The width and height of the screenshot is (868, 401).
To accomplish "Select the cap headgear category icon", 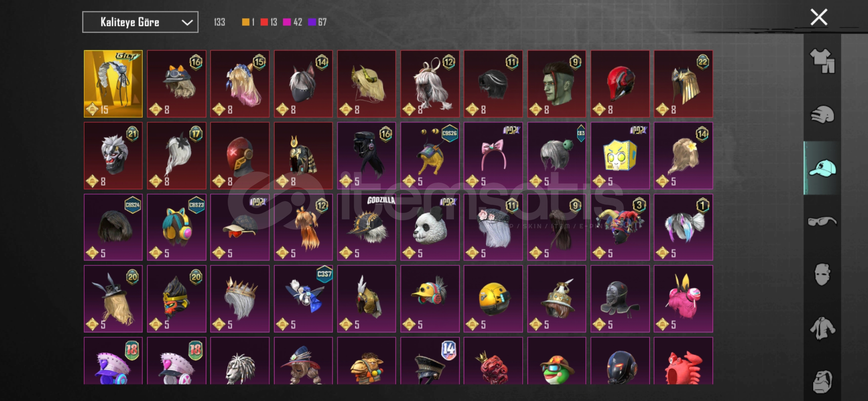I will pos(822,168).
